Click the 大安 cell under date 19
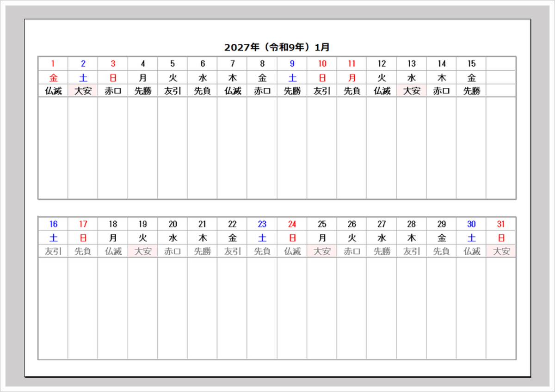Viewport: 555px width, 392px height. point(143,251)
